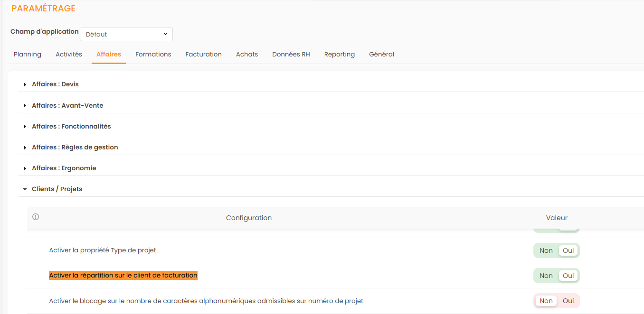The height and width of the screenshot is (314, 644).
Task: Select the Général tab
Action: pos(381,55)
